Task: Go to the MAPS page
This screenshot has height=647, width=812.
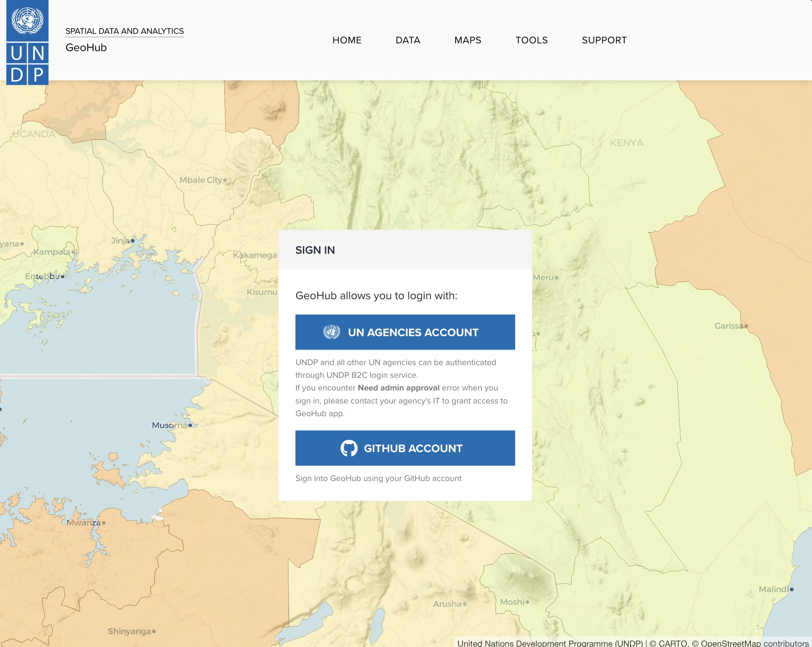Action: click(467, 40)
